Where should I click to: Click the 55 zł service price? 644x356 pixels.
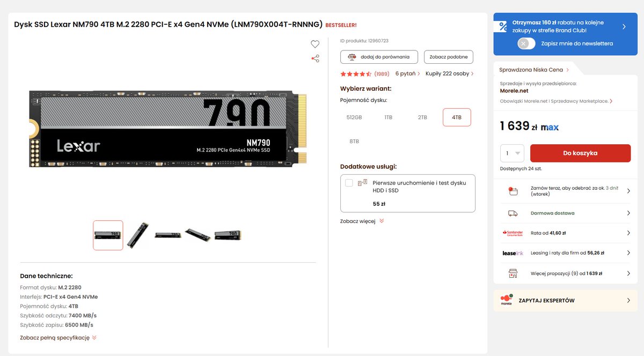[x=379, y=204]
